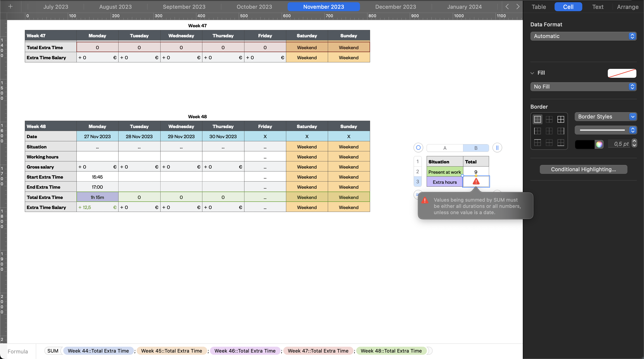644x359 pixels.
Task: Switch to the December 2023 sheet tab
Action: coord(395,7)
